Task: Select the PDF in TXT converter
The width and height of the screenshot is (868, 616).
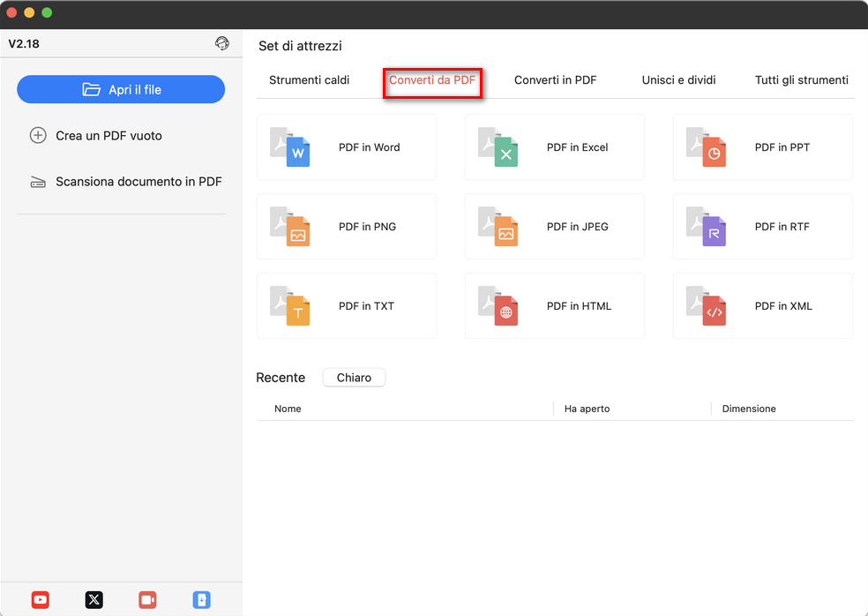Action: coord(346,305)
